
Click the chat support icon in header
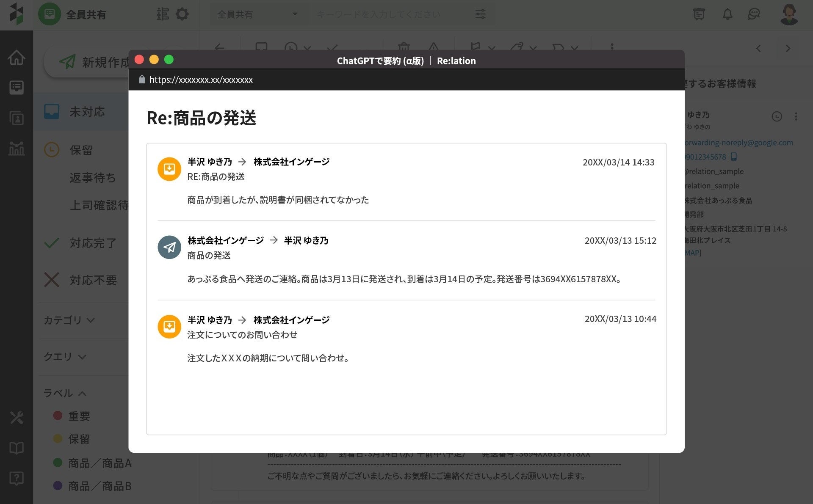click(x=754, y=14)
